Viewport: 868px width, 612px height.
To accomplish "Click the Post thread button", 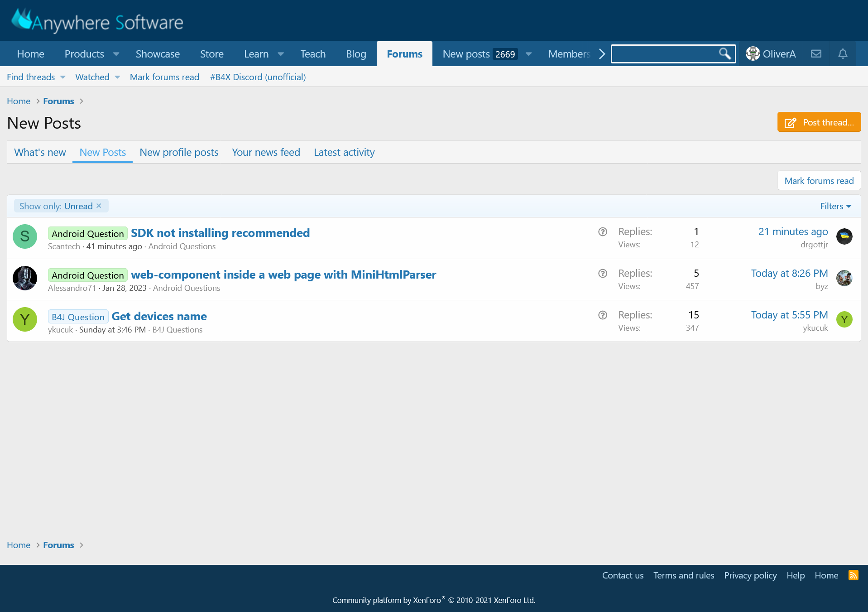I will pyautogui.click(x=819, y=122).
